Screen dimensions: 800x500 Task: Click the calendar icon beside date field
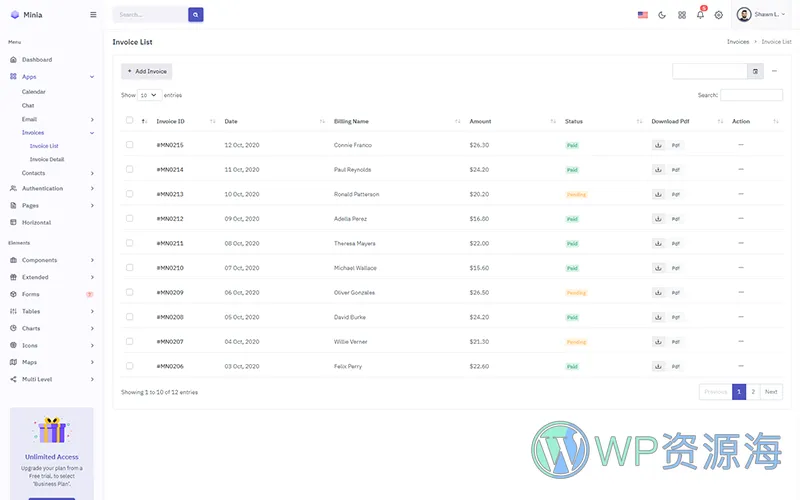[x=755, y=71]
